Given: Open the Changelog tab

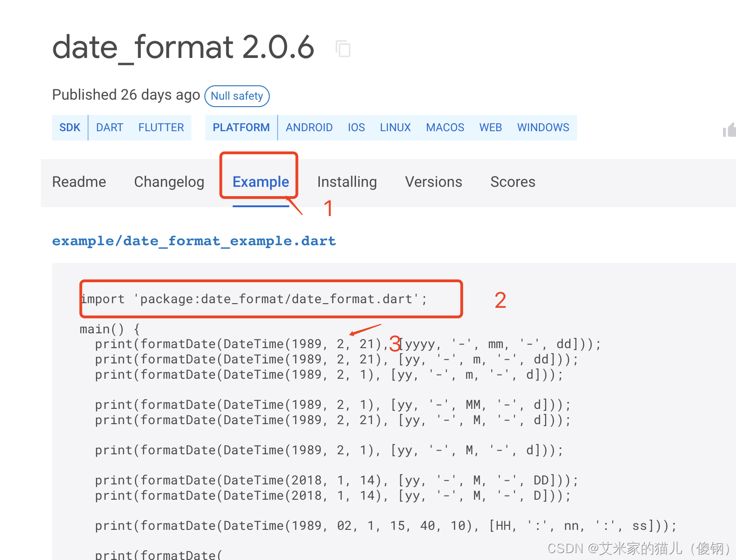Looking at the screenshot, I should [x=169, y=182].
